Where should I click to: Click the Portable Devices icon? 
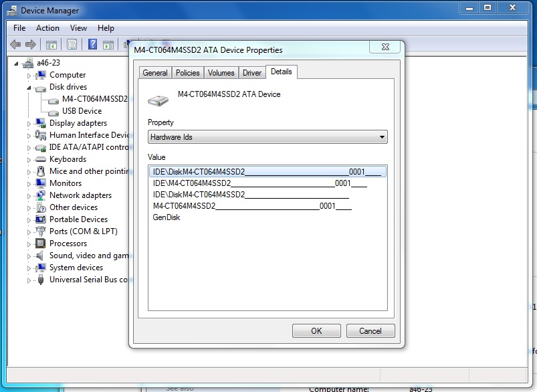(41, 219)
